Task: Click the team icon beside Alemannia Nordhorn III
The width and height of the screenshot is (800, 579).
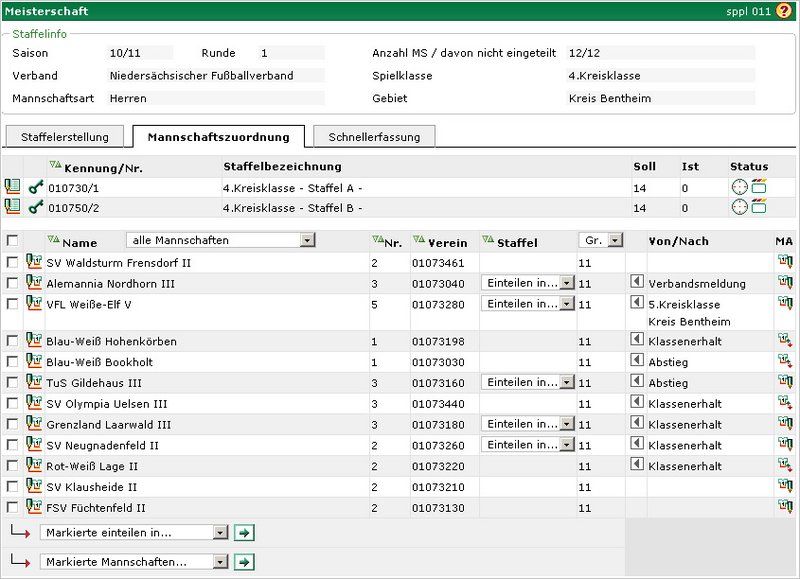Action: [x=34, y=283]
